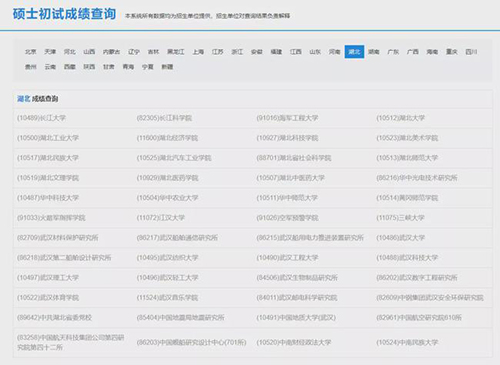Select the 吉林 province tab

[153, 52]
